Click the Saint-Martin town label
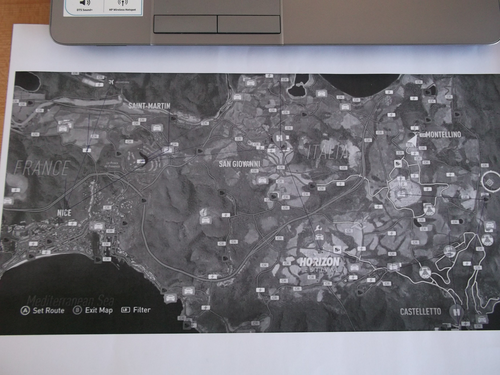The image size is (500, 375). point(150,106)
